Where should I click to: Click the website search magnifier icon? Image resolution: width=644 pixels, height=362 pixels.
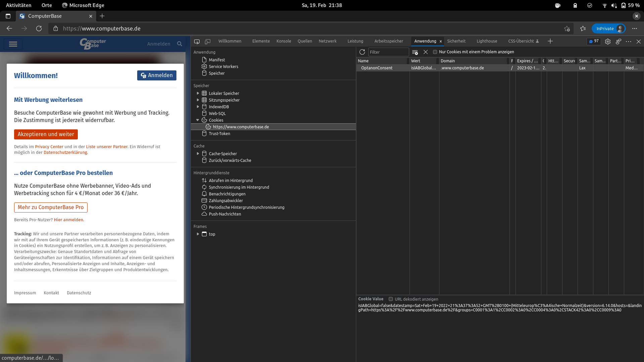pos(180,44)
